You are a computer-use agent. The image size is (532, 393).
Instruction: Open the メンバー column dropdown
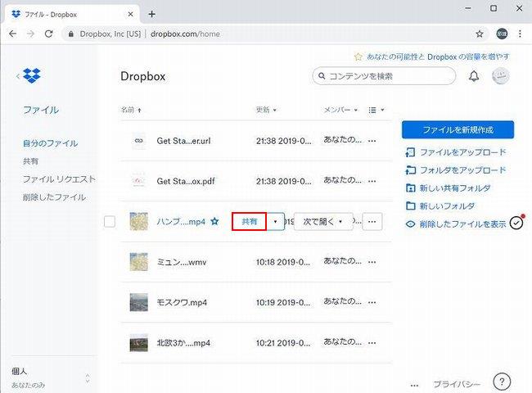pos(340,110)
